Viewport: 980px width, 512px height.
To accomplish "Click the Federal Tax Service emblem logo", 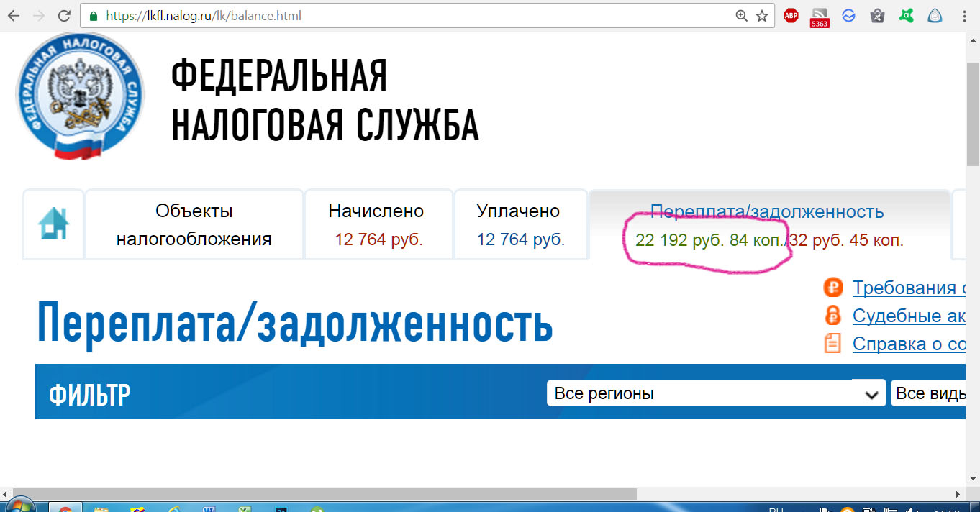I will click(79, 96).
